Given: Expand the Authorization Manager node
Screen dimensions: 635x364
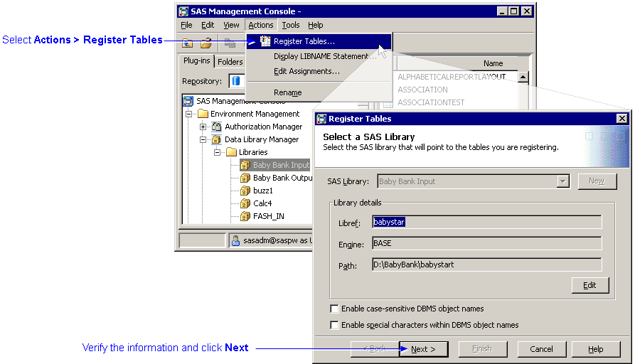Looking at the screenshot, I should pyautogui.click(x=203, y=127).
